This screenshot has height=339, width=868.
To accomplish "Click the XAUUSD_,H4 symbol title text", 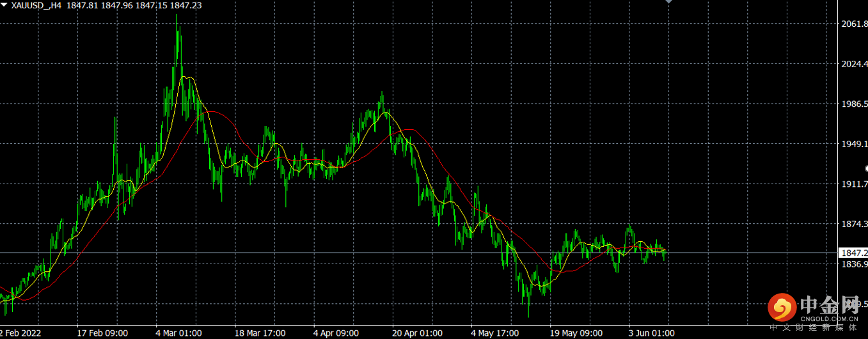I will point(36,4).
